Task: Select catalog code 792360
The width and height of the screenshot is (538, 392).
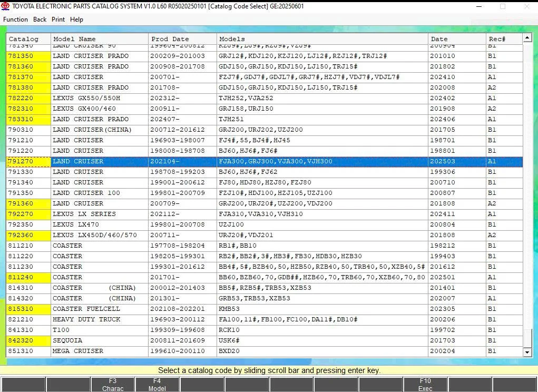Action: click(x=28, y=236)
